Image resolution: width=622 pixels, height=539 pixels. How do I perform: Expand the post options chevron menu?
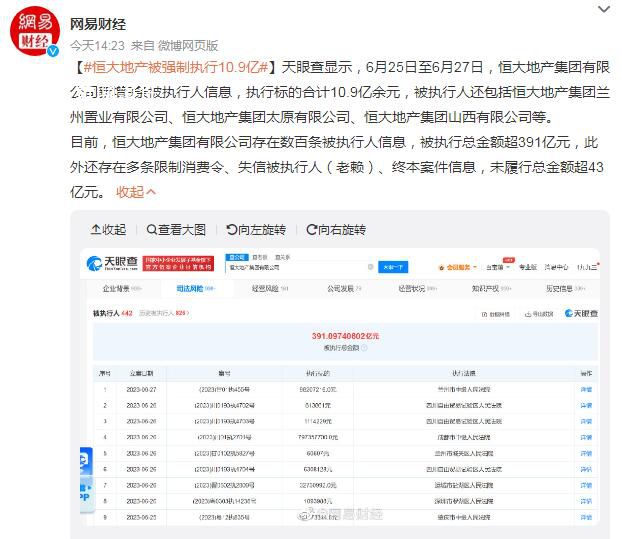tap(604, 9)
